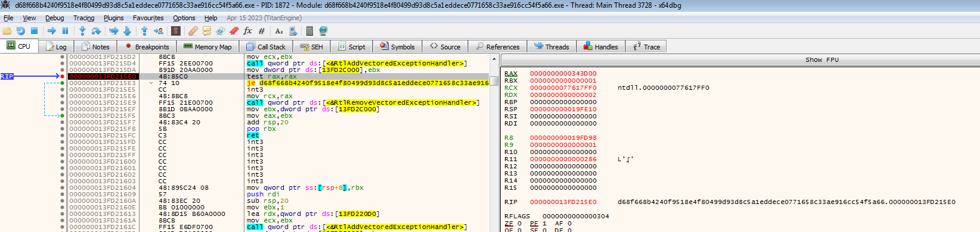The width and height of the screenshot is (980, 232).
Task: Open the Scylla plugin icon
Action: click(x=176, y=31)
